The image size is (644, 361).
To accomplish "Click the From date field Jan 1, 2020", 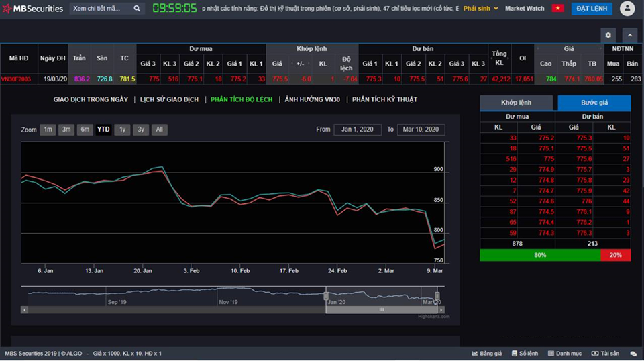I will [x=358, y=130].
